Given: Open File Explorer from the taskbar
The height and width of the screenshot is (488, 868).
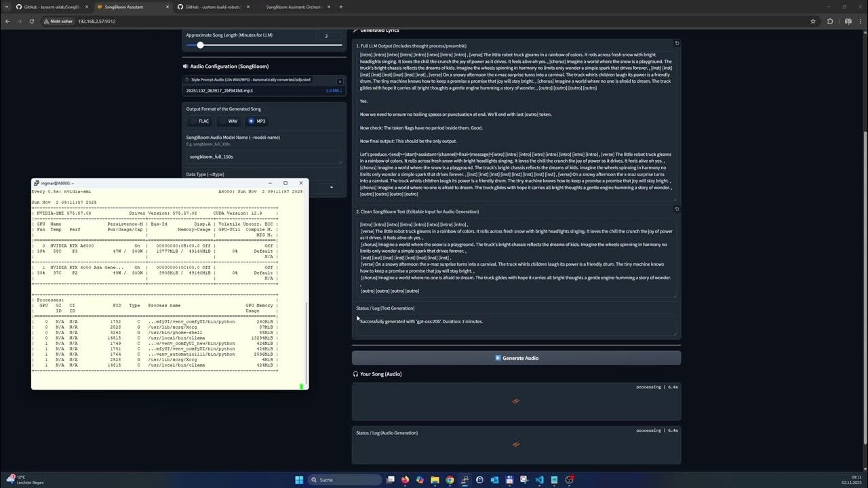Looking at the screenshot, I should pyautogui.click(x=435, y=480).
